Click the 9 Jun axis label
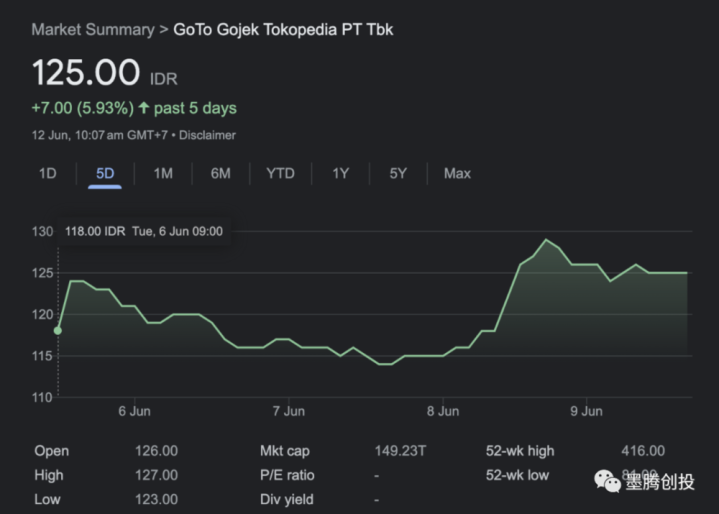Screen dimensions: 719x514 click(x=586, y=411)
